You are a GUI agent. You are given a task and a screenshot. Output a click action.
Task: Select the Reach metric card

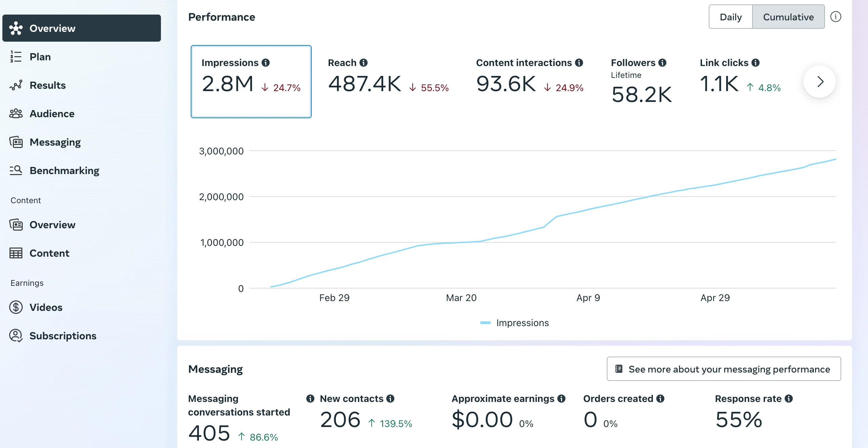point(388,82)
